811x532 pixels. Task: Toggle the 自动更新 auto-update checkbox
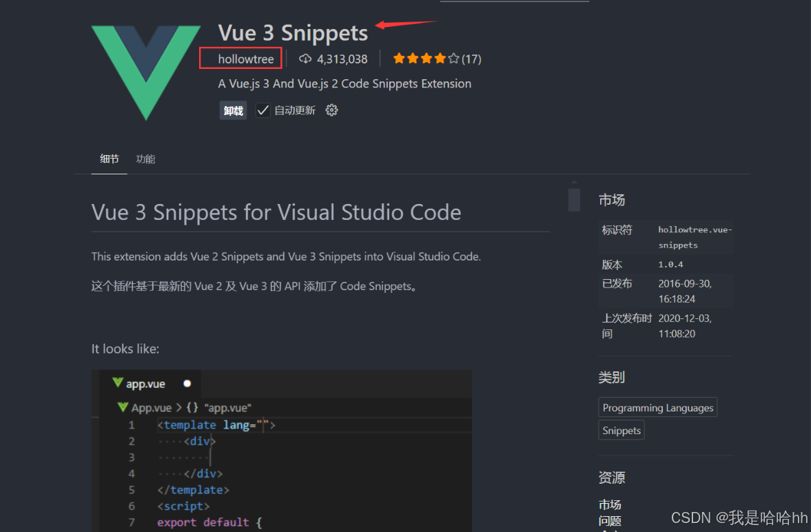click(x=263, y=110)
